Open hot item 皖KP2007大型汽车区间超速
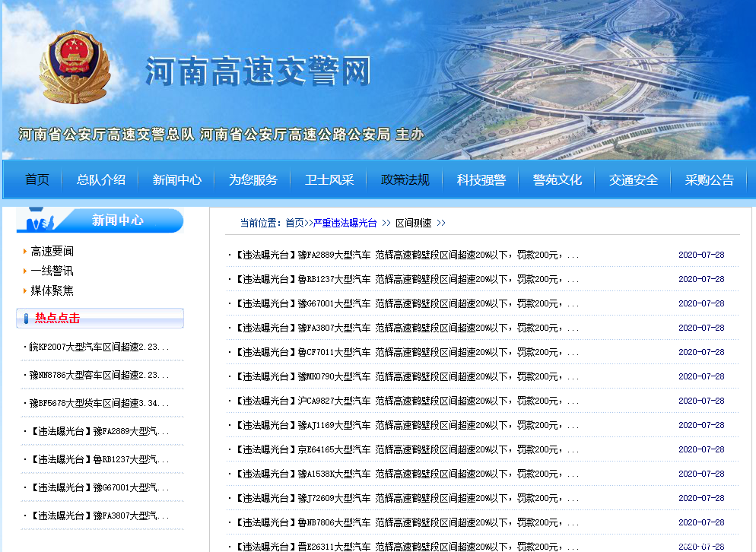Image resolution: width=756 pixels, height=552 pixels. [x=99, y=347]
